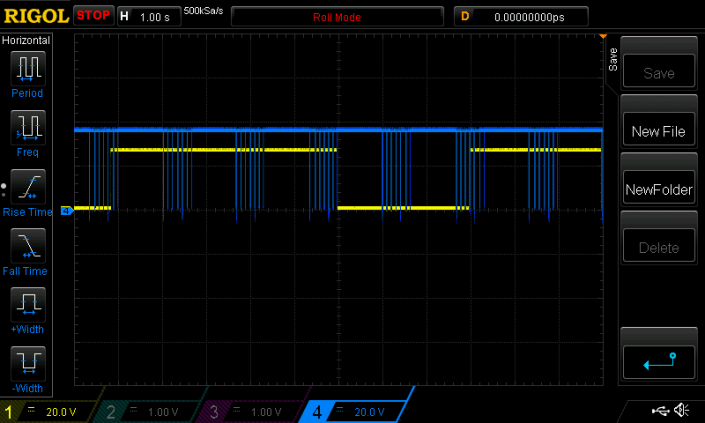Click the STOP run status indicator
Viewport: 705px width, 423px height.
point(93,15)
